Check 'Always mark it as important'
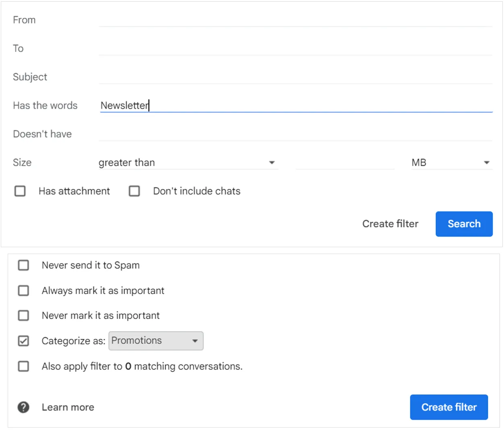Image resolution: width=504 pixels, height=430 pixels. [x=23, y=290]
